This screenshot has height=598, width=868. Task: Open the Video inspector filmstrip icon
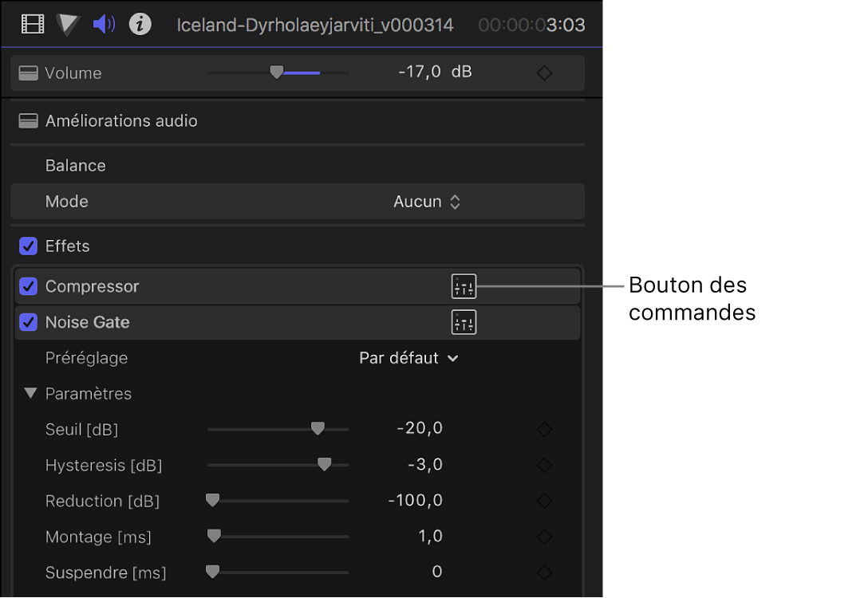pos(33,25)
